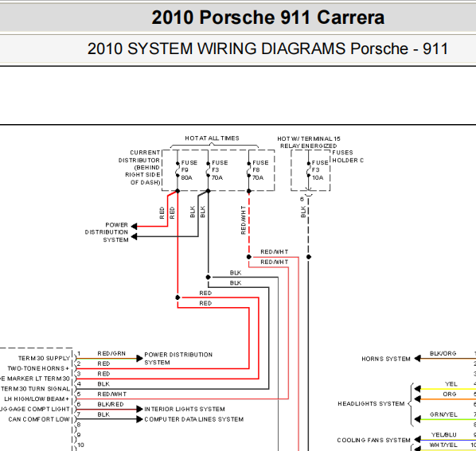Click the 'FUSE F9 80A' label
This screenshot has height=451, width=476.
[x=189, y=170]
